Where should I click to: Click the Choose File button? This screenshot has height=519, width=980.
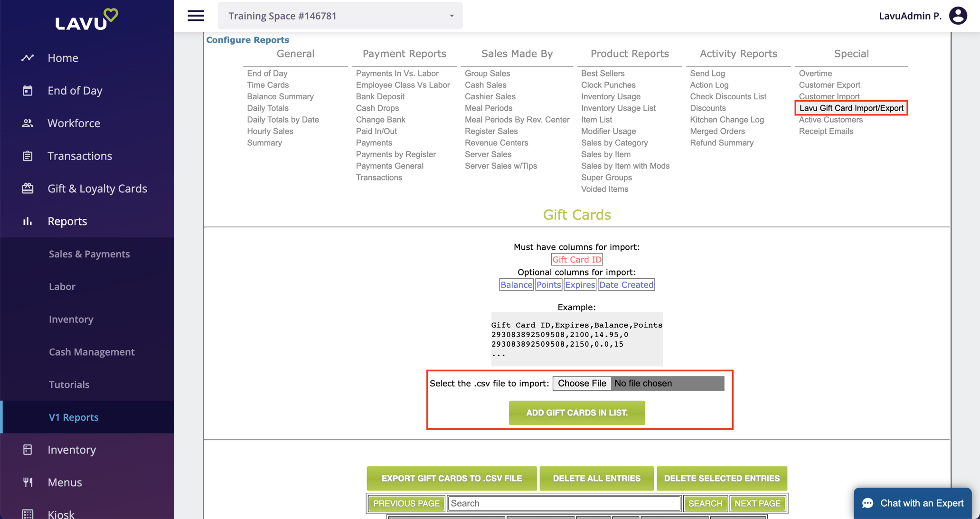pos(581,383)
